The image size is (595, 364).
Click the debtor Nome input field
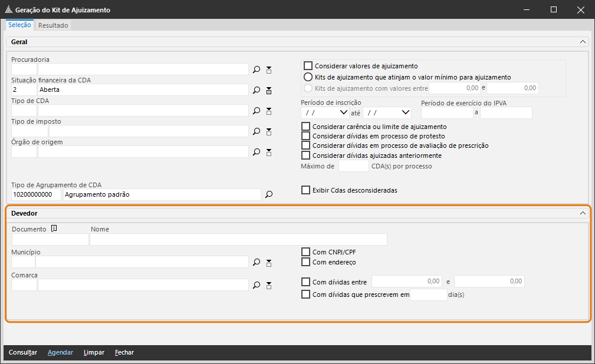[238, 239]
